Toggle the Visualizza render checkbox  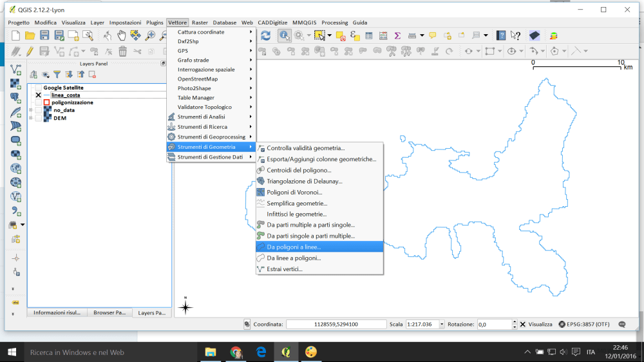coord(523,325)
